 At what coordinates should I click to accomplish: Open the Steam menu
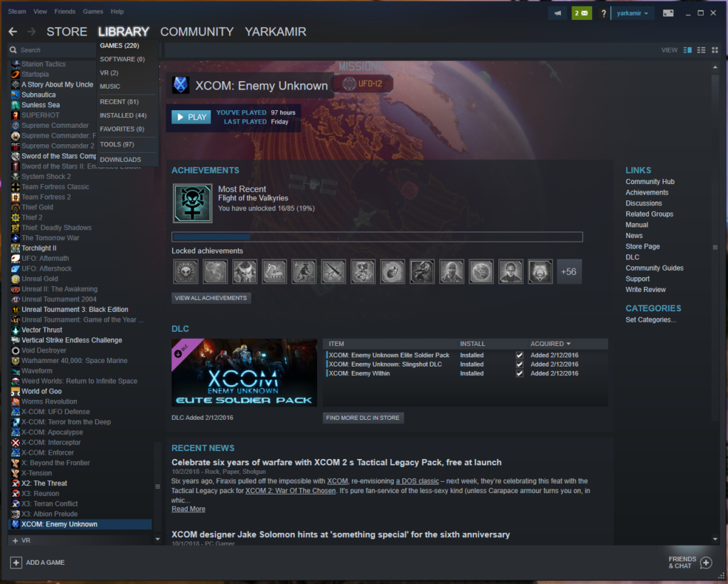(x=17, y=11)
